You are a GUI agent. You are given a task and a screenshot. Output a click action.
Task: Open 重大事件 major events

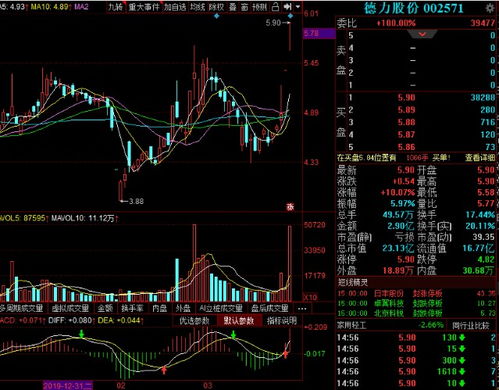click(x=144, y=7)
